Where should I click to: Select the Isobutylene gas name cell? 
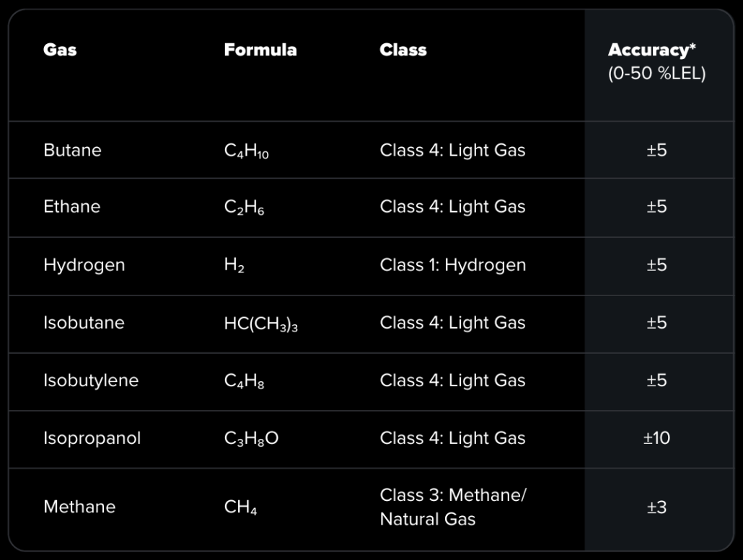(x=91, y=380)
